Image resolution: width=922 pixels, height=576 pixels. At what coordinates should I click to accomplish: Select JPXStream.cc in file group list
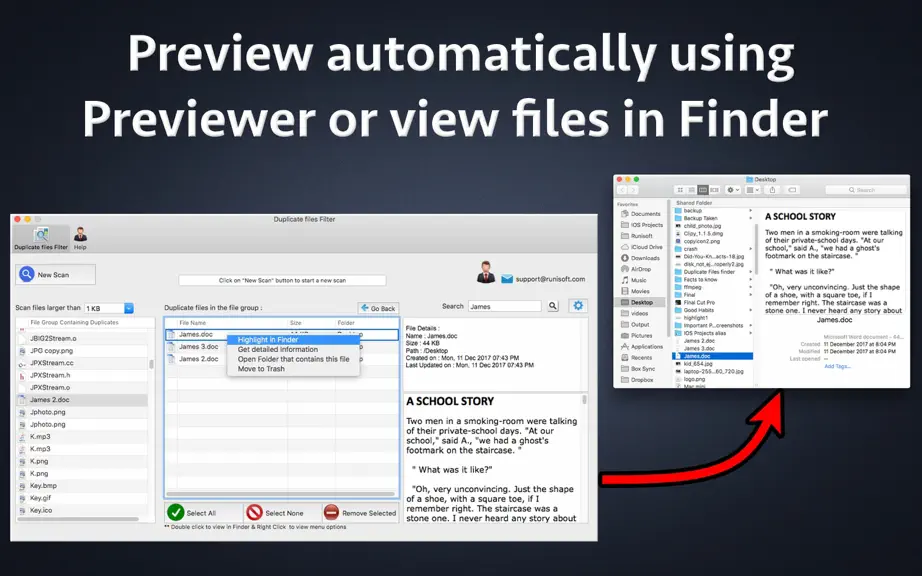click(x=82, y=363)
